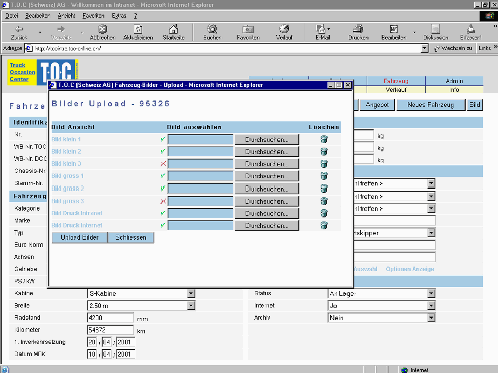Click the file path field for Bild klein 2
Screen dimensions: 498x373
200,151
